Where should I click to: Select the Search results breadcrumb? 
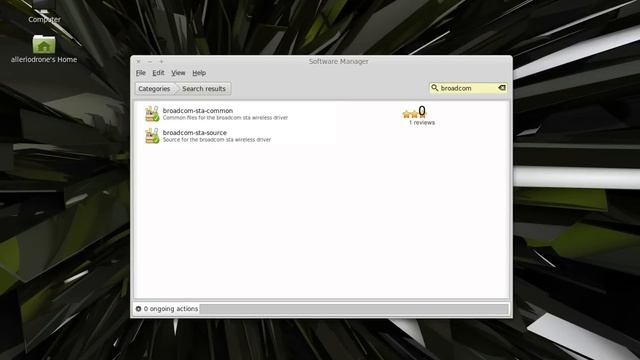click(204, 89)
